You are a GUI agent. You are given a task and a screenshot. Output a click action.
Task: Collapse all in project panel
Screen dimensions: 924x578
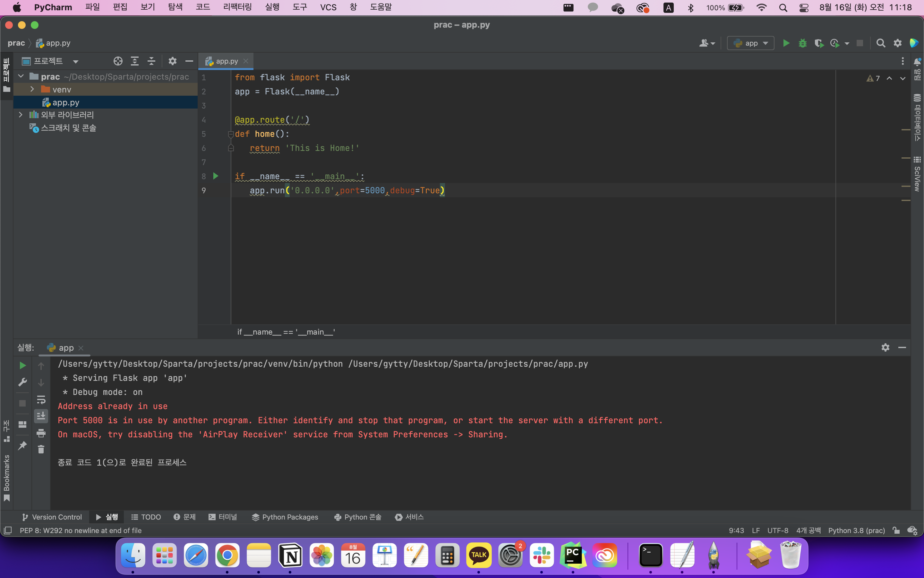(151, 61)
